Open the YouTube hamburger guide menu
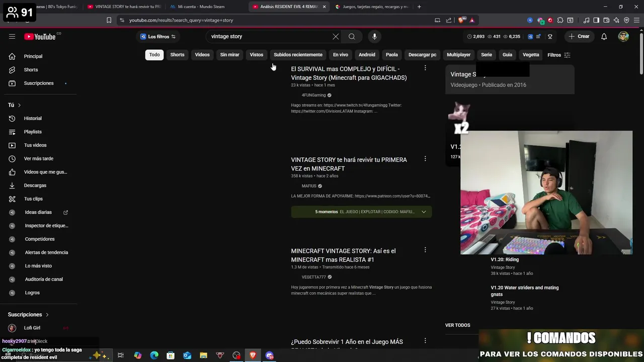Viewport: 644px width, 362px height. pos(12,36)
